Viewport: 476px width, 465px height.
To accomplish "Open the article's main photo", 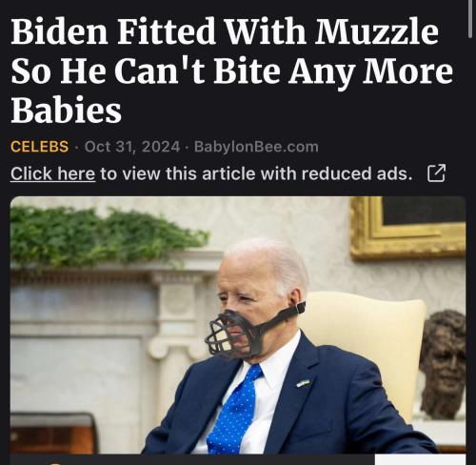I will pyautogui.click(x=238, y=325).
